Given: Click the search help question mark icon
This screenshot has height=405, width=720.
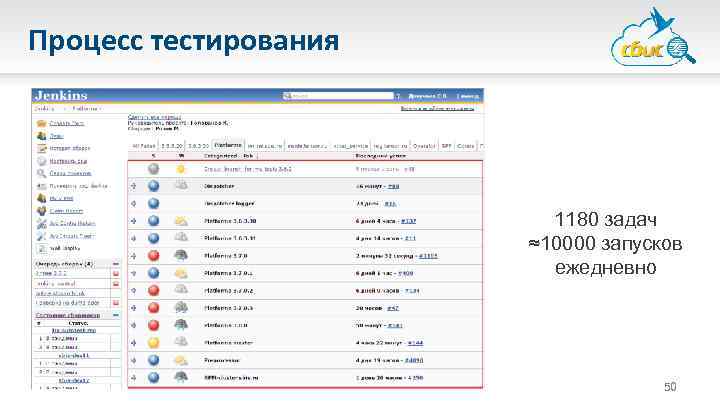Looking at the screenshot, I should [398, 96].
